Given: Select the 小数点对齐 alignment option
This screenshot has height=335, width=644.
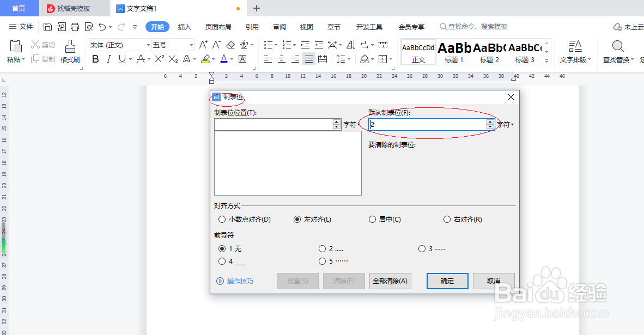Looking at the screenshot, I should [x=222, y=219].
